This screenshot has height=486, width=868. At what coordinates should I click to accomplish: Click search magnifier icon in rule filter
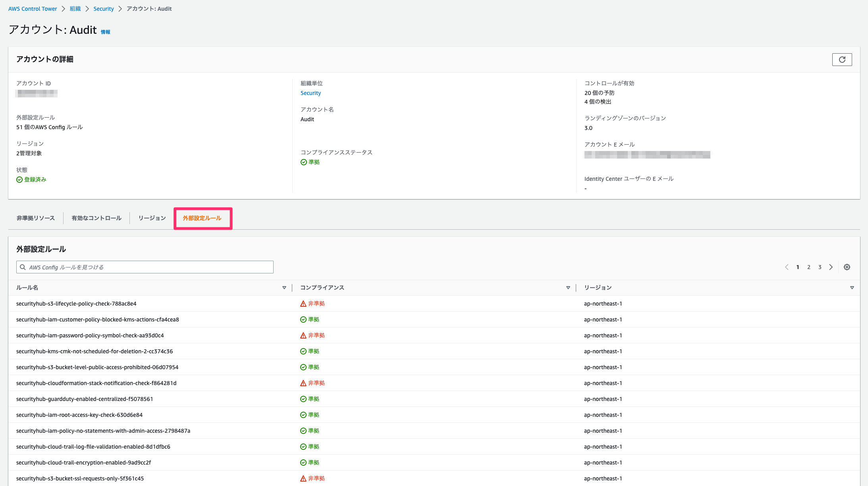23,267
